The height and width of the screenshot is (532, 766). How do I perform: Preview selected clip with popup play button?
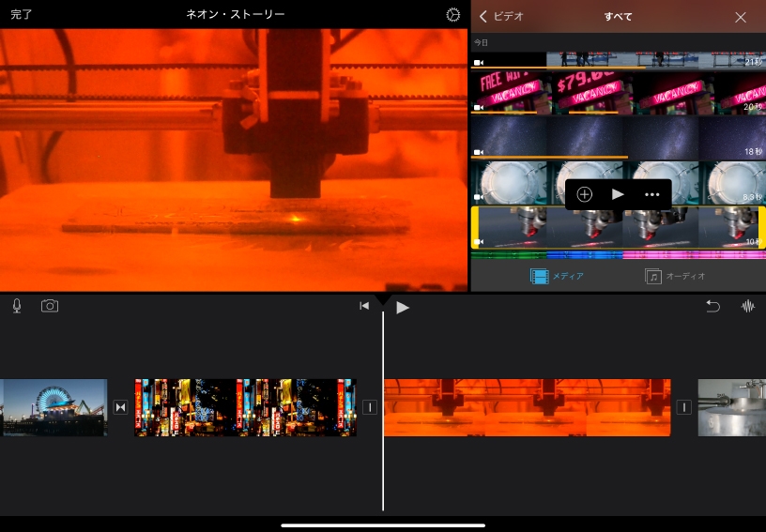(618, 194)
